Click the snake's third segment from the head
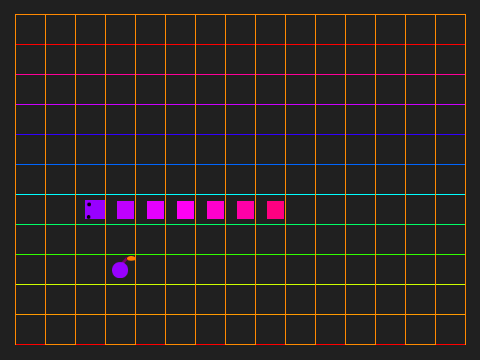This screenshot has height=360, width=480. pyautogui.click(x=155, y=210)
